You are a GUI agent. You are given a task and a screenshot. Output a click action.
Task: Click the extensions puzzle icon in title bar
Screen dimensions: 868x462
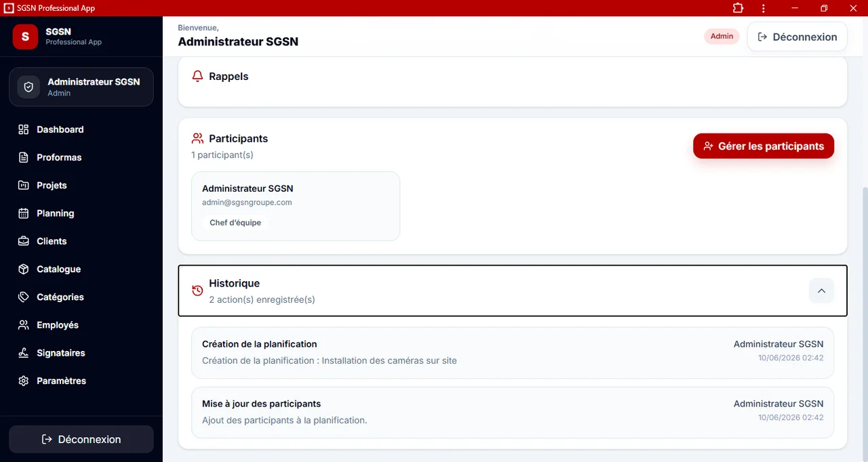[738, 8]
